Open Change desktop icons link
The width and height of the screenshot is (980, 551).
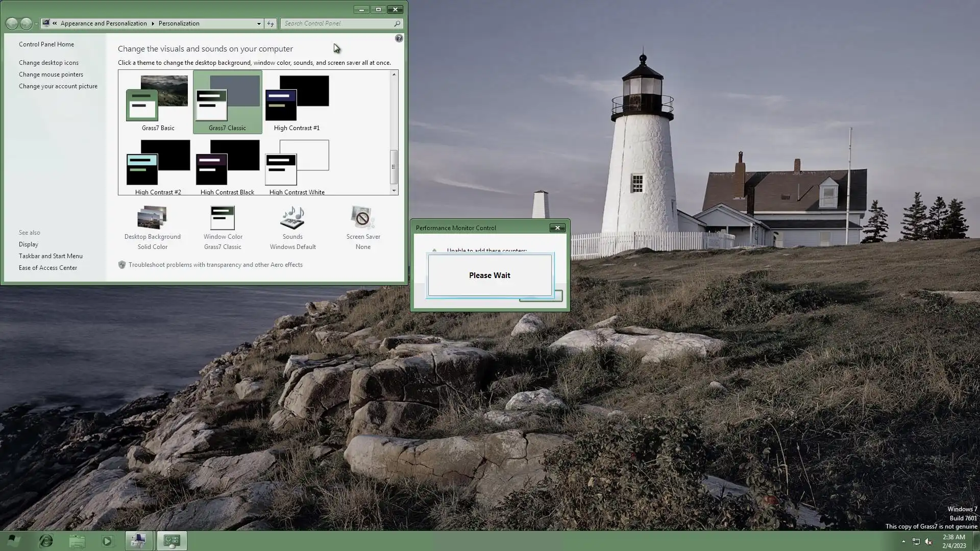pyautogui.click(x=48, y=63)
